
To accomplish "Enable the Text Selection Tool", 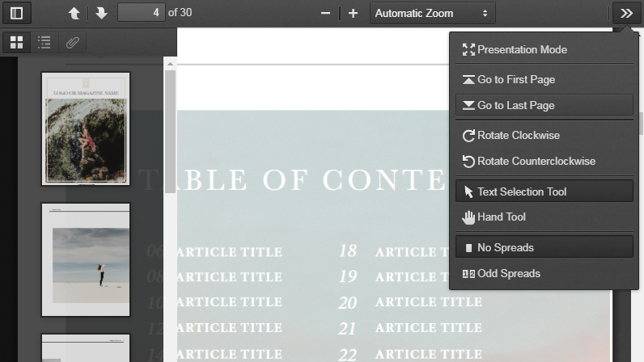I will coord(544,192).
